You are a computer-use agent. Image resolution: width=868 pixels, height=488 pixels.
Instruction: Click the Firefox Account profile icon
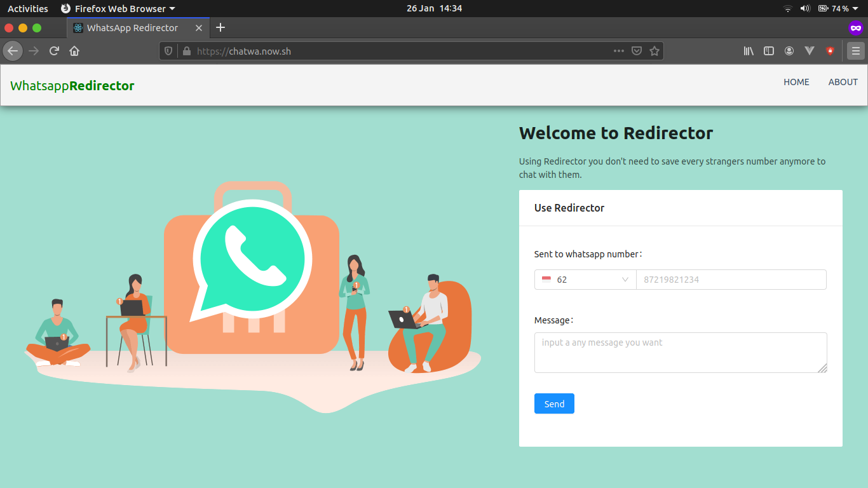tap(789, 50)
